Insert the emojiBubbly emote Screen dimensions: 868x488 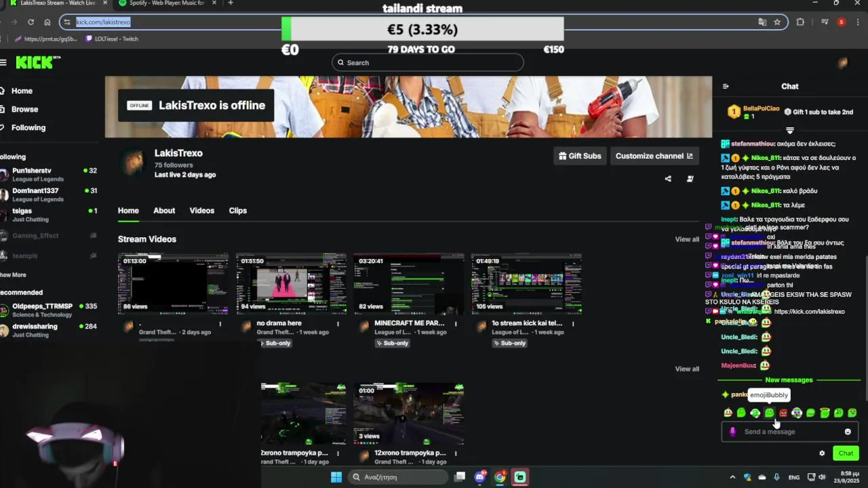click(x=769, y=413)
